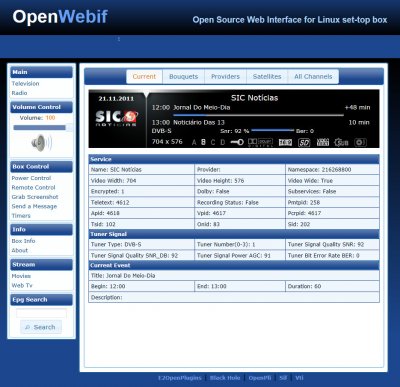Open Box Info page
This screenshot has width=400, height=387.
(23, 241)
